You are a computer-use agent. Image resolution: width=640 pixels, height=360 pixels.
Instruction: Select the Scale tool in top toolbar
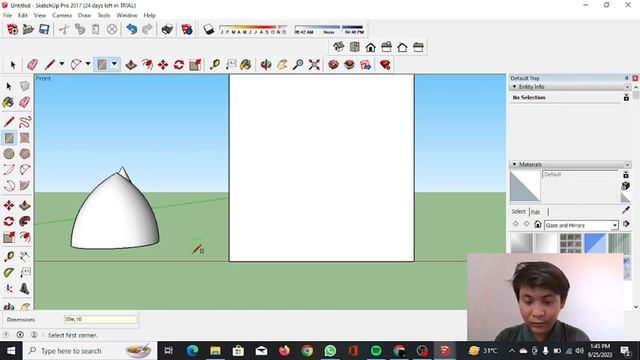coord(195,64)
